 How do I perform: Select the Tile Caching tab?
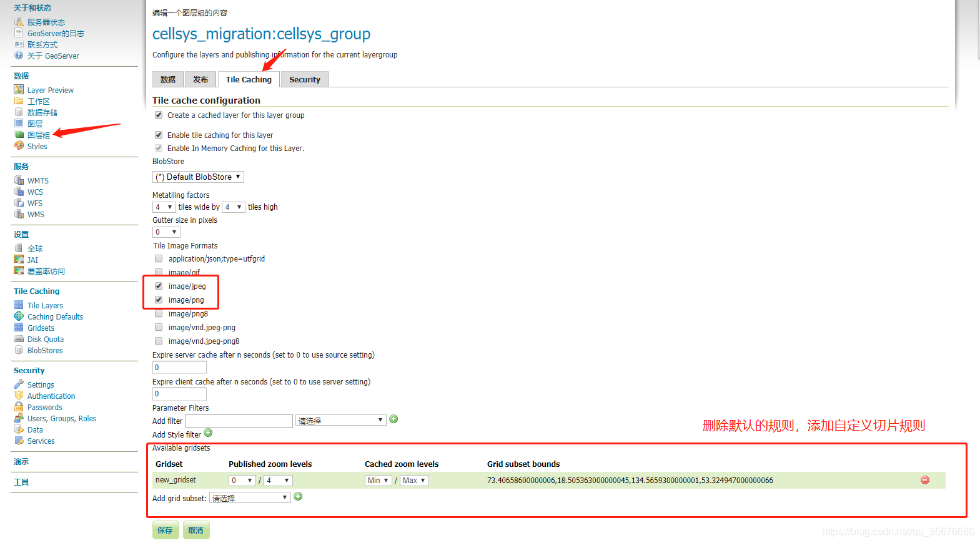click(x=249, y=79)
